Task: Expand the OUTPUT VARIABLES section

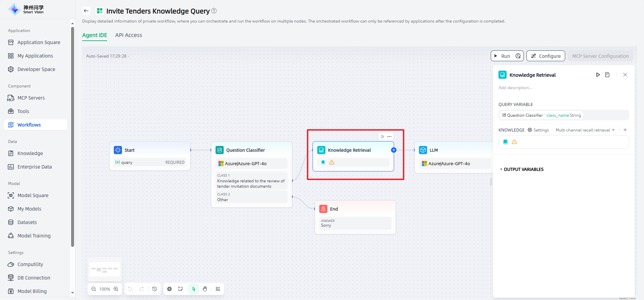Action: click(523, 169)
